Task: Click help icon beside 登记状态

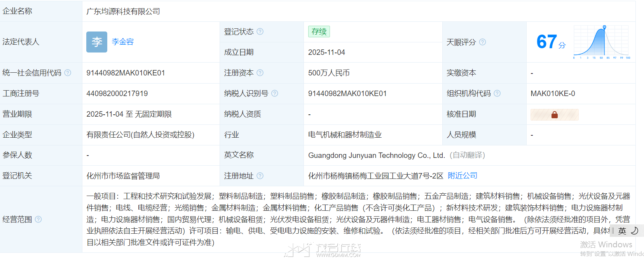Action: coord(260,31)
